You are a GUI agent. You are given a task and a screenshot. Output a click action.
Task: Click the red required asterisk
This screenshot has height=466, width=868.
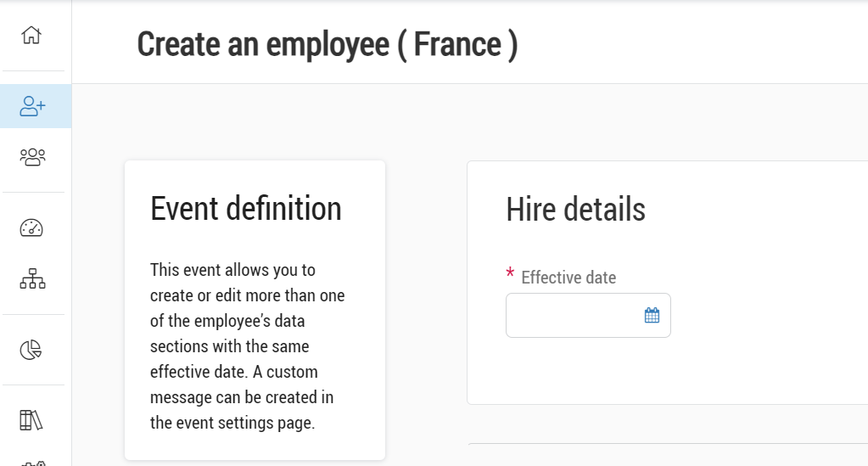(510, 274)
